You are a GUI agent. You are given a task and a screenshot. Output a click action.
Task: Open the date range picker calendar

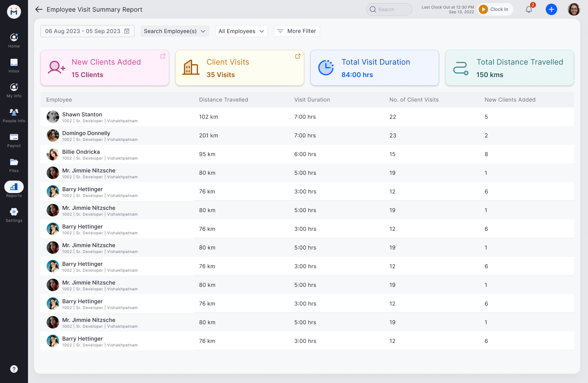click(x=126, y=31)
